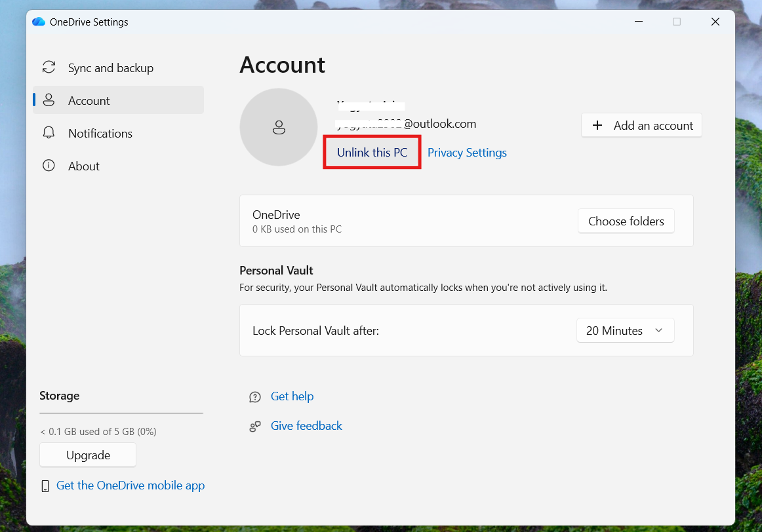Image resolution: width=762 pixels, height=532 pixels.
Task: Upgrade your OneDrive storage plan
Action: [87, 455]
